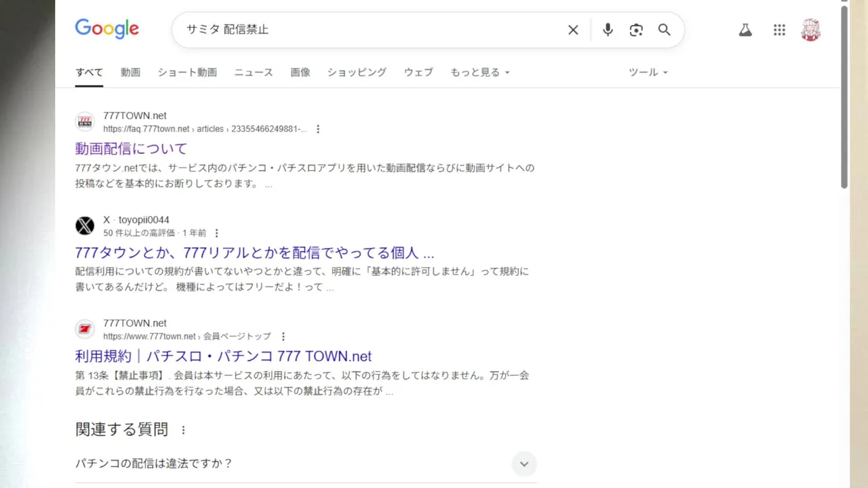The image size is (868, 488).
Task: Click the first 777TOWN.net site name
Action: coord(135,116)
